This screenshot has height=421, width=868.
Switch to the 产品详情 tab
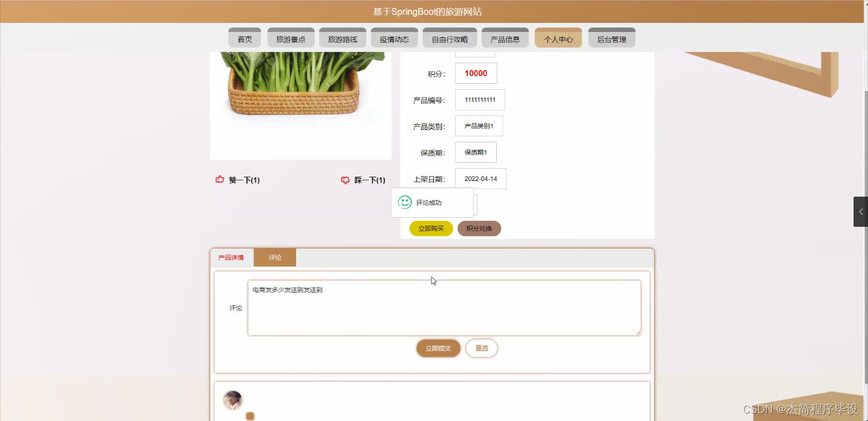[x=231, y=257]
